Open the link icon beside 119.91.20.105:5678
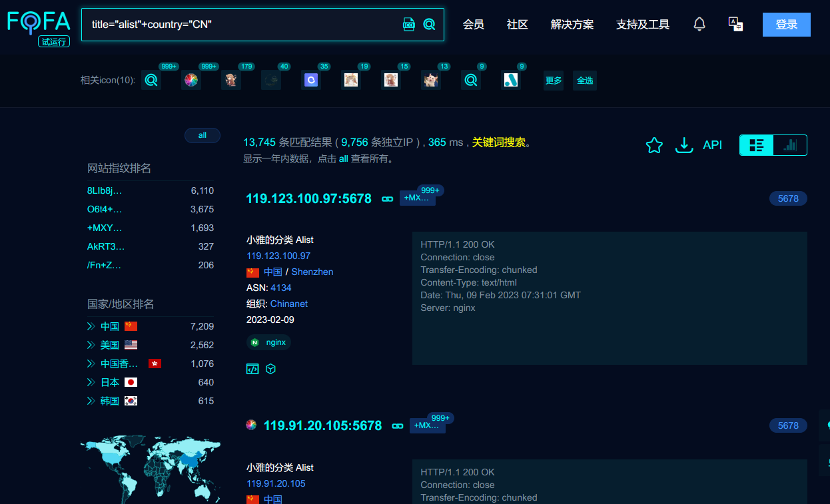The width and height of the screenshot is (830, 504). [398, 426]
